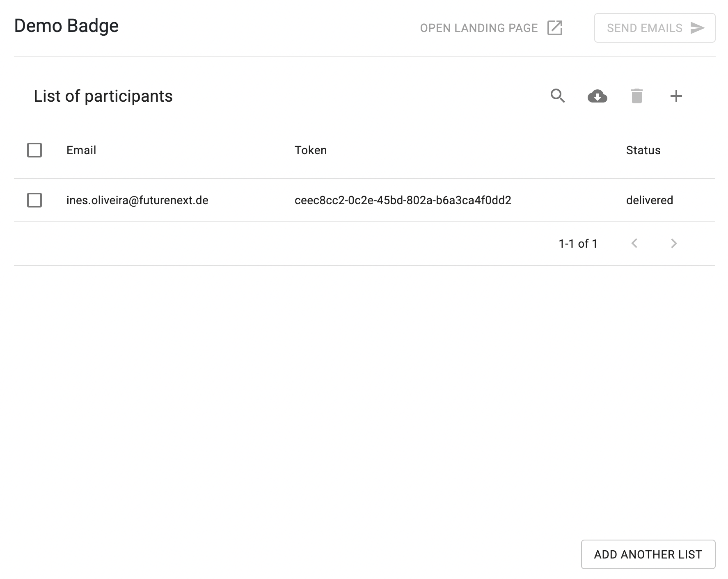Viewport: 728px width, 579px height.
Task: Toggle the select-all checkbox in table header
Action: (x=34, y=150)
